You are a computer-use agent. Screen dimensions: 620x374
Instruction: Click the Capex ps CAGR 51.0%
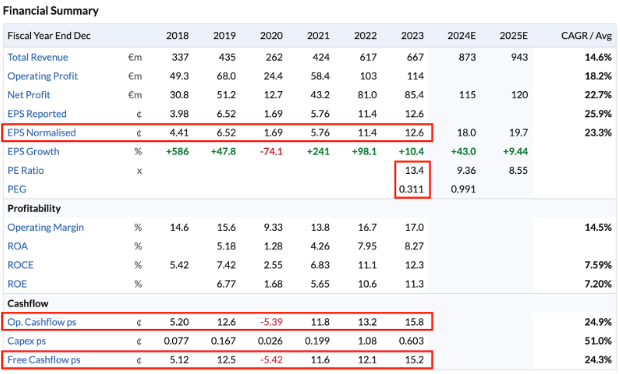coord(598,341)
